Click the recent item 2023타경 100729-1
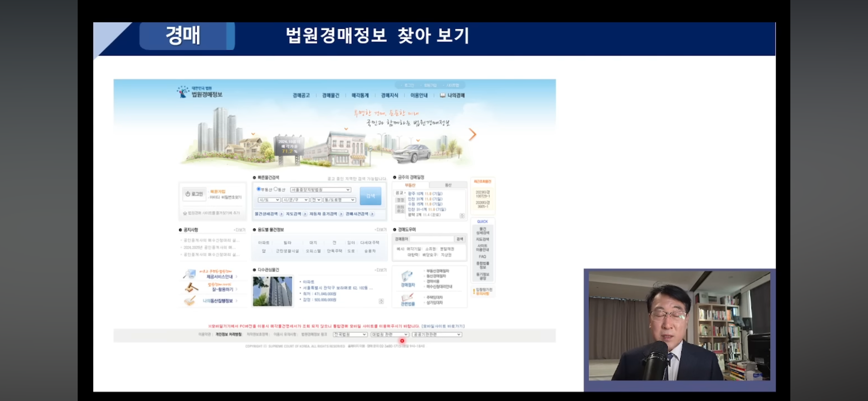Image resolution: width=868 pixels, height=401 pixels. tap(483, 194)
